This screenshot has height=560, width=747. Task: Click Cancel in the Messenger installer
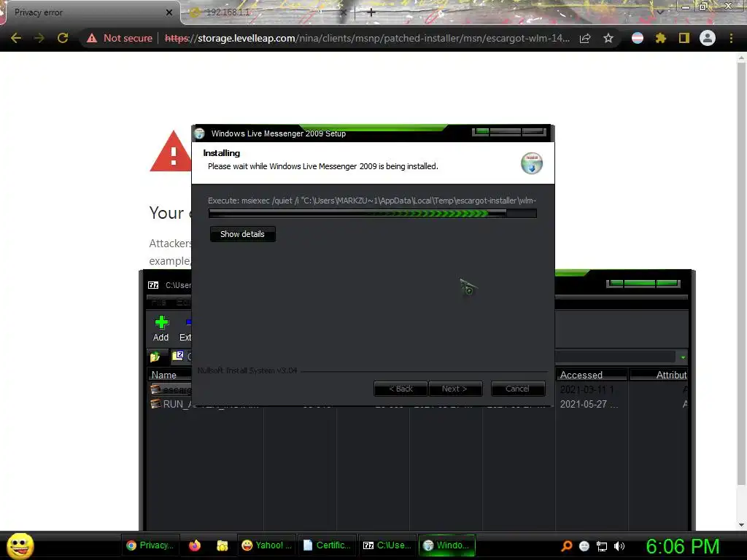[517, 389]
